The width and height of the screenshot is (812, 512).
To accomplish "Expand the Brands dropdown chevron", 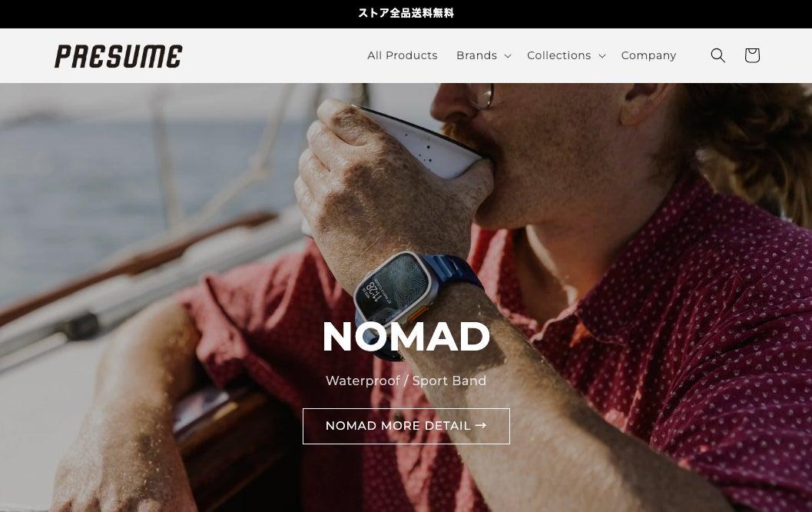I will tap(508, 56).
